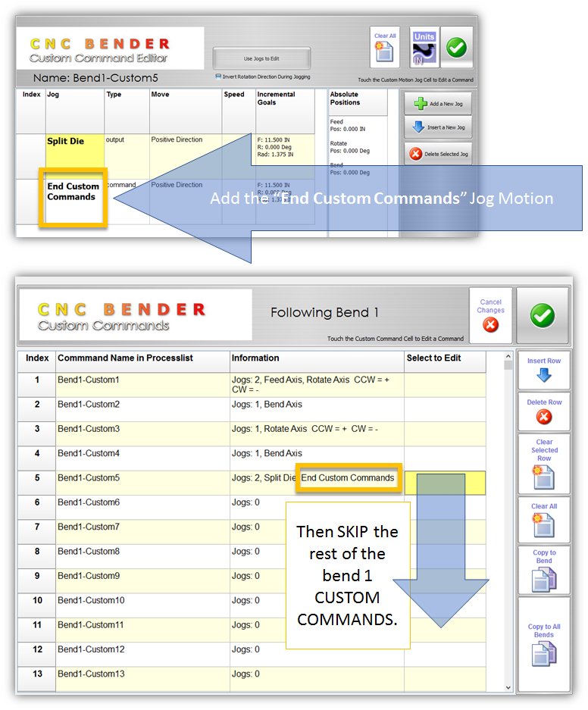The image size is (588, 710).
Task: Confirm editor with the green checkmark button
Action: (456, 48)
